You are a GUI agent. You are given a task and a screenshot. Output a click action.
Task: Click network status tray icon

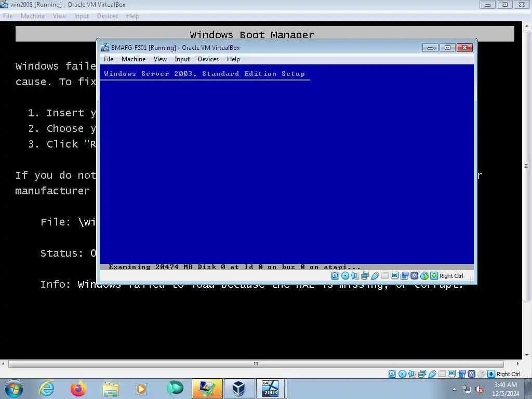point(467,390)
